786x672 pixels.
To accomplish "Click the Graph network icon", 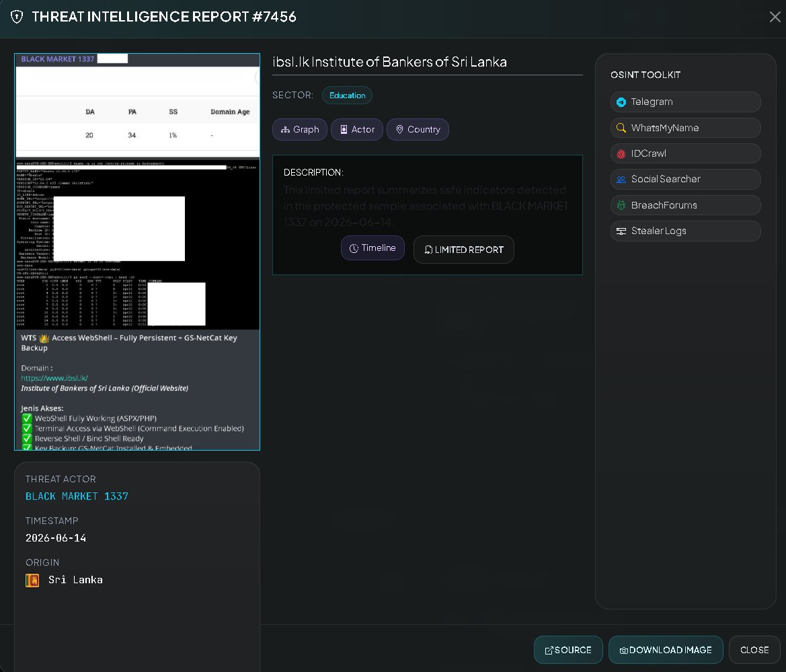I will [x=285, y=129].
